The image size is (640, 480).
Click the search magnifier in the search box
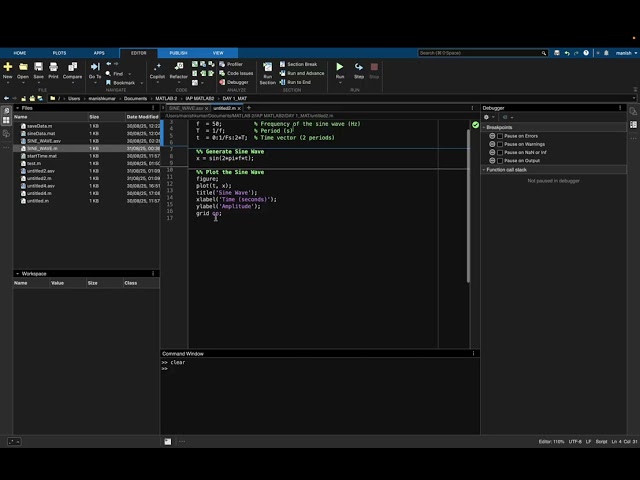pos(544,53)
